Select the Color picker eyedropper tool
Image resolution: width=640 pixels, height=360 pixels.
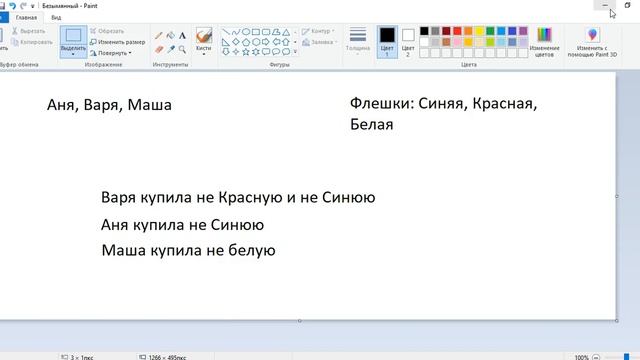[171, 50]
